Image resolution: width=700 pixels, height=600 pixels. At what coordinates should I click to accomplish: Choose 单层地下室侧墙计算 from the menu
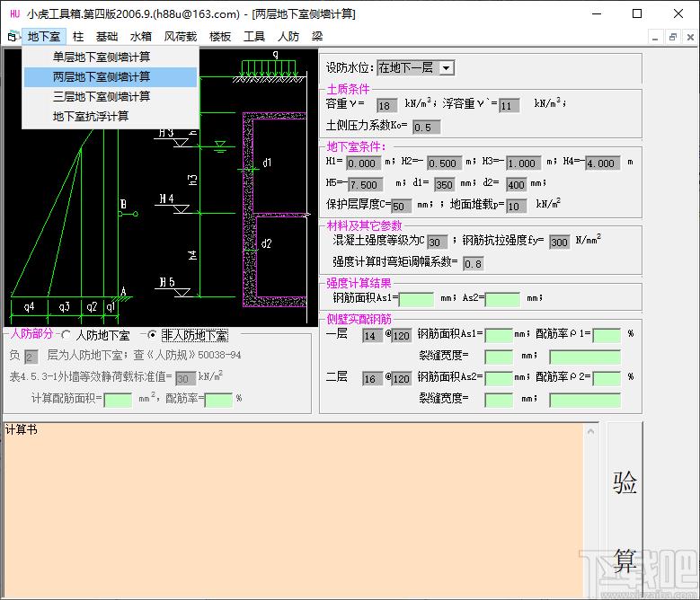[x=111, y=57]
